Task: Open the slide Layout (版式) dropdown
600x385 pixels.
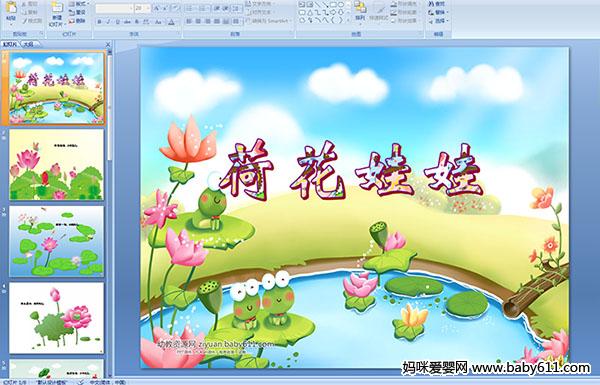Action: point(78,4)
